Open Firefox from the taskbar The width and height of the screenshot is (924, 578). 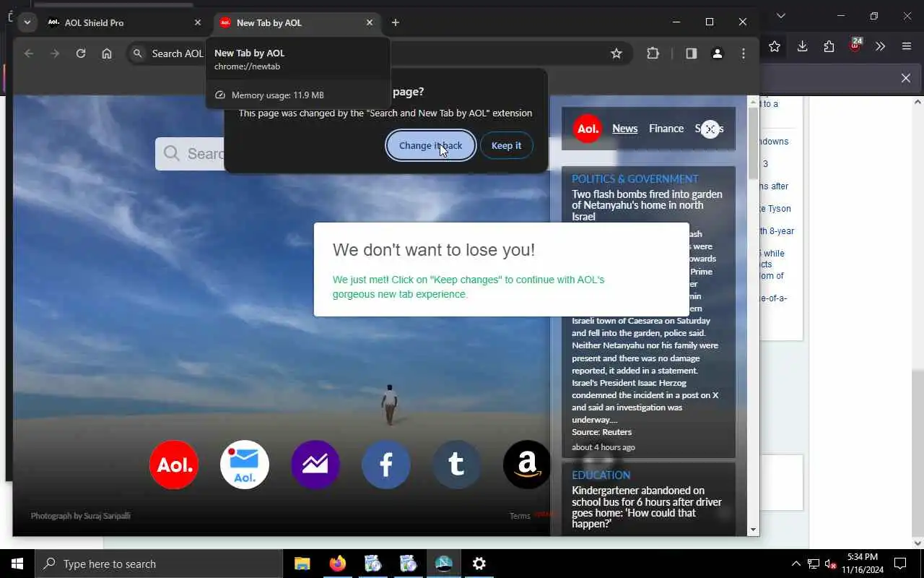pos(338,564)
